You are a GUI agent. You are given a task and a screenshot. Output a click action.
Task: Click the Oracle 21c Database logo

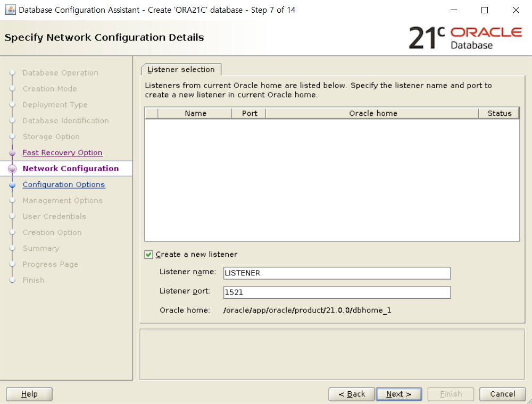[465, 38]
